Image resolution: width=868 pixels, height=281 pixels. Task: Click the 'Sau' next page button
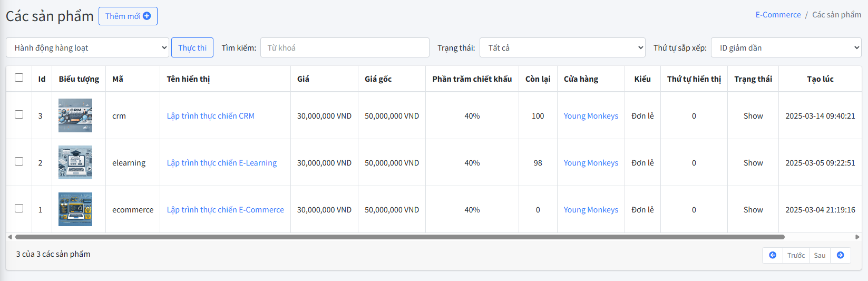pos(820,255)
